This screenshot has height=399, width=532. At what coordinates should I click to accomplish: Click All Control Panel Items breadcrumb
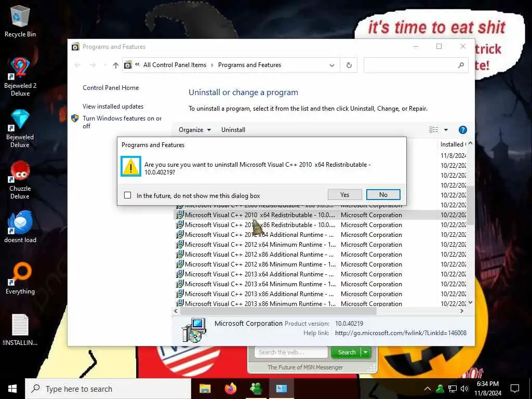[x=175, y=65]
